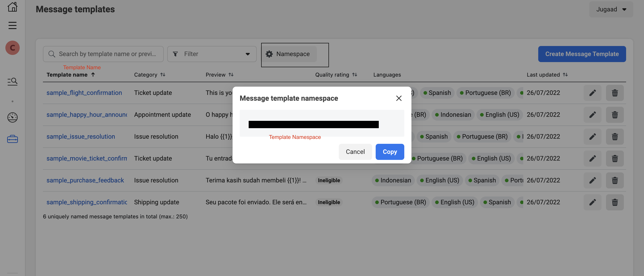
Task: Sort by Last updated column
Action: [547, 75]
